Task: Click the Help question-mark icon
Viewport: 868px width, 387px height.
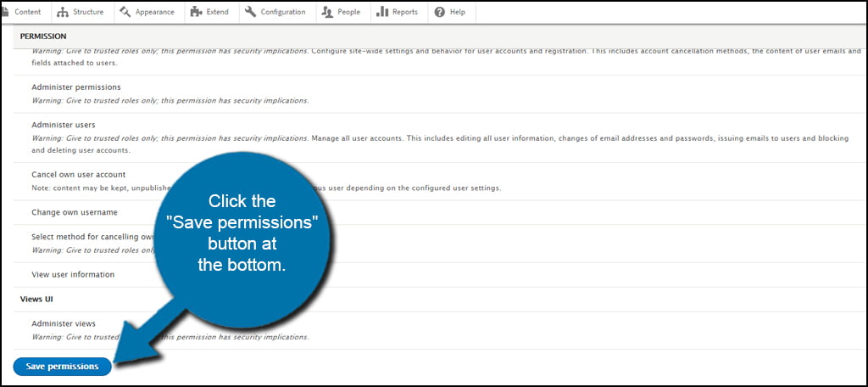Action: tap(440, 12)
